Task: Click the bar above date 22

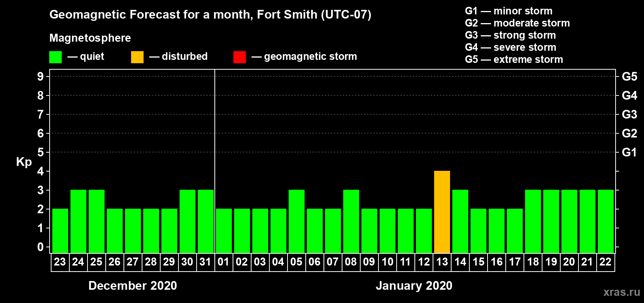Action: [x=606, y=221]
